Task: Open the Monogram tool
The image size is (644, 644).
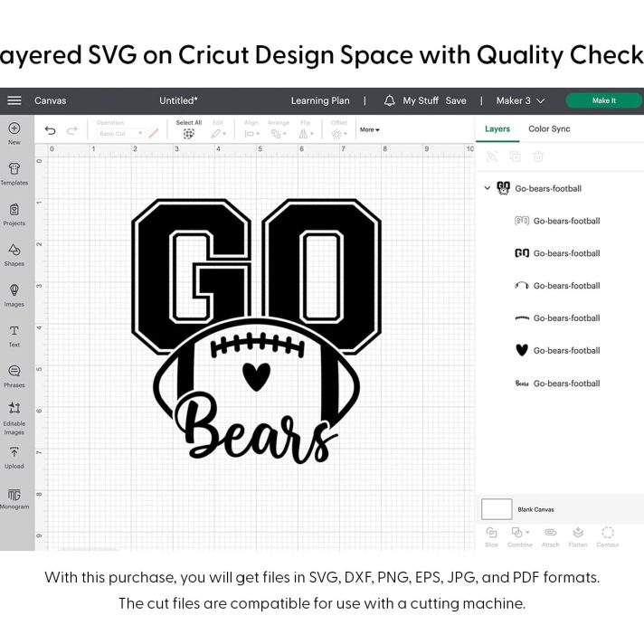Action: (x=14, y=498)
